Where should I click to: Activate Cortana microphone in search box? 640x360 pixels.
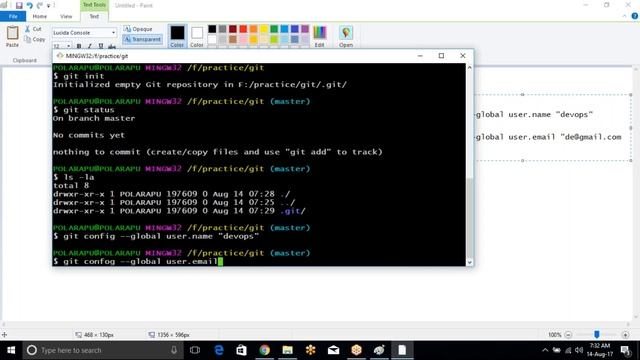[174, 350]
